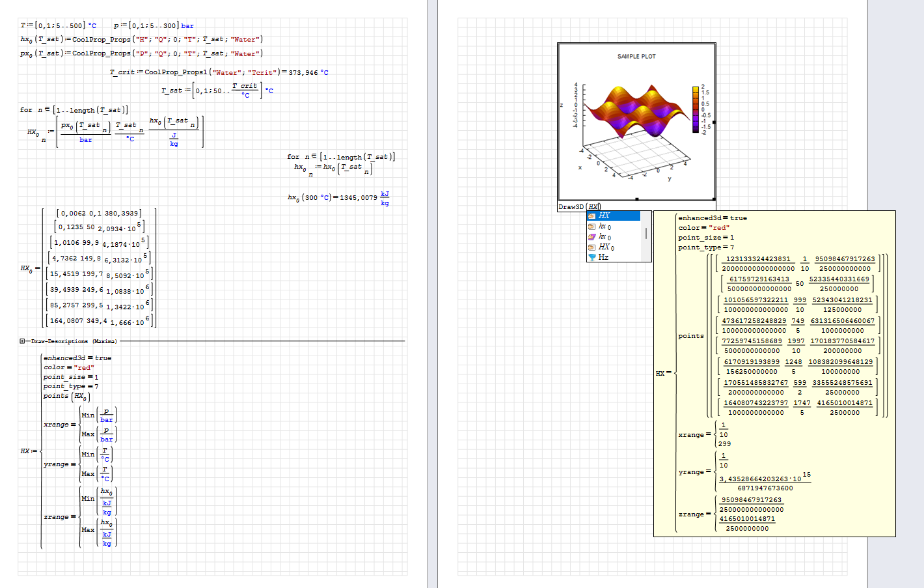Click the blue funnel icon next to Hz
This screenshot has width=924, height=588.
click(x=591, y=257)
